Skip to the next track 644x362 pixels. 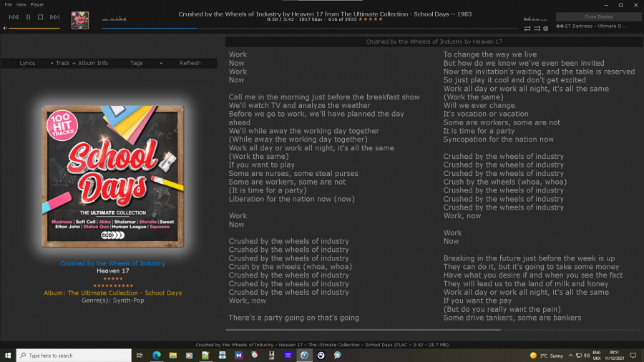pos(54,17)
